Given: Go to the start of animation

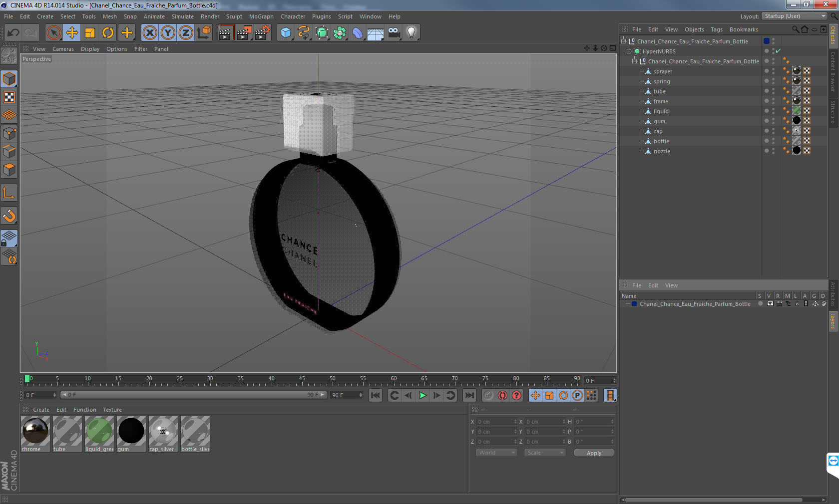Looking at the screenshot, I should click(375, 395).
